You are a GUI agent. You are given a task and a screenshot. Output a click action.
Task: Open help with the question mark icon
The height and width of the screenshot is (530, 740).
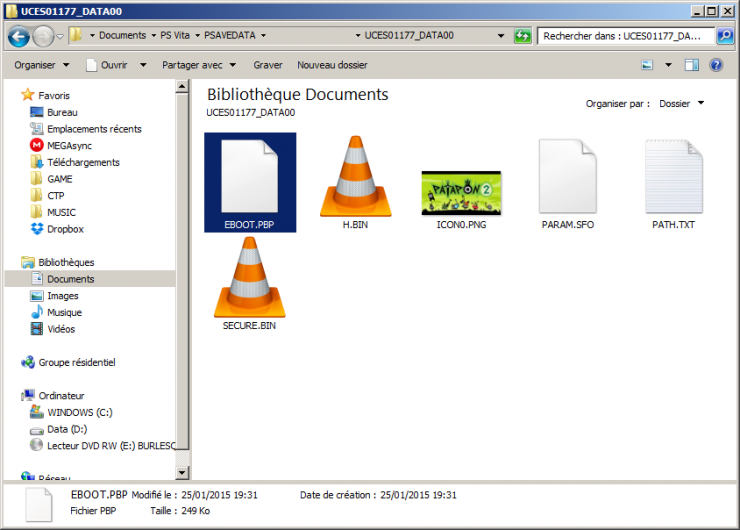716,65
